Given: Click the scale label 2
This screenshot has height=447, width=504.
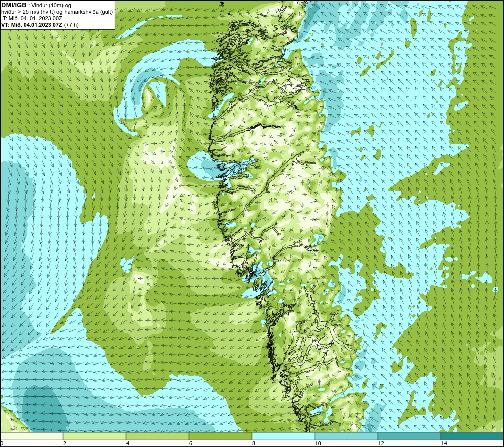Looking at the screenshot, I should pyautogui.click(x=65, y=443).
